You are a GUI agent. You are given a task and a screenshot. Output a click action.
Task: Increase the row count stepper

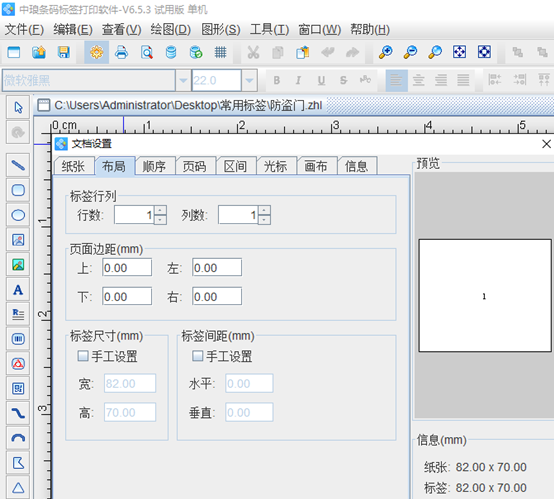[160, 211]
